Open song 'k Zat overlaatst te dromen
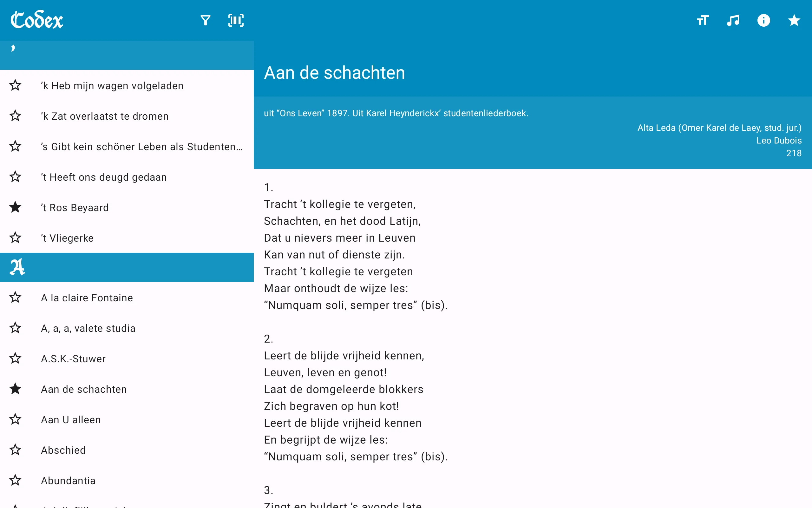Screen dimensions: 812x508 tap(105, 116)
